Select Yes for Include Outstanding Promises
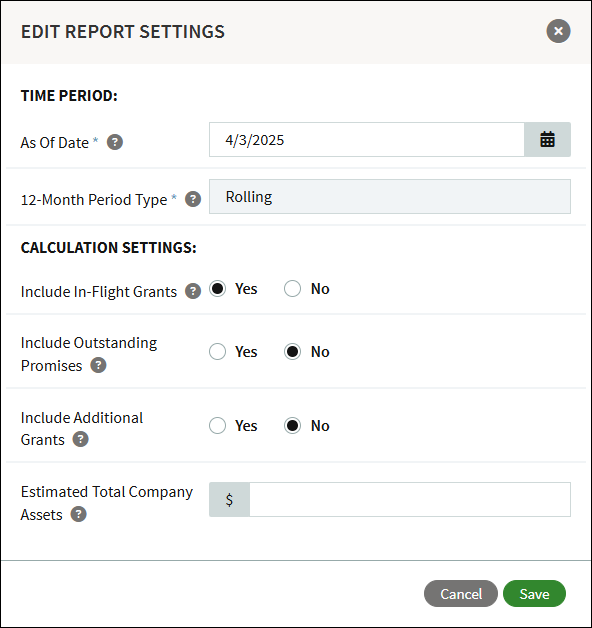Image resolution: width=592 pixels, height=628 pixels. (217, 352)
